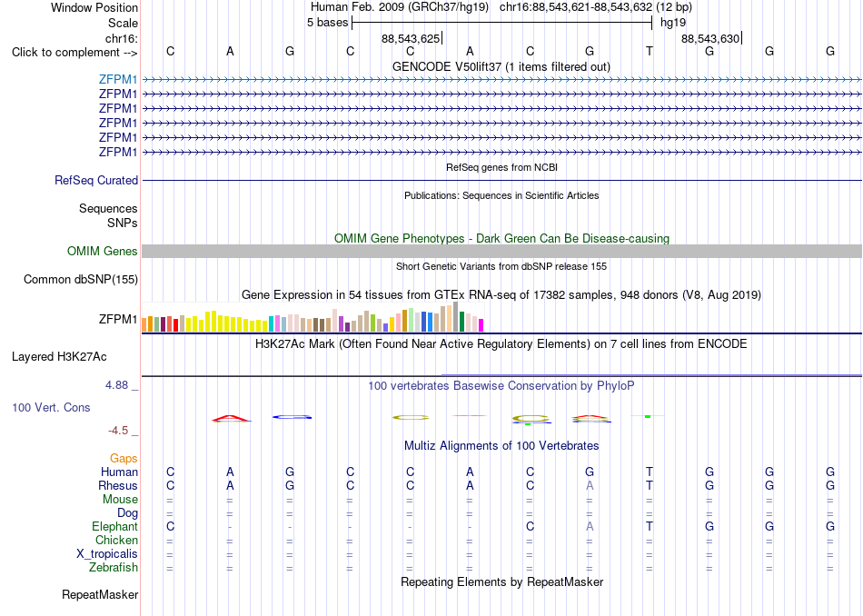The height and width of the screenshot is (616, 863).
Task: Click the '5 bases' scale bar label
Action: [327, 23]
